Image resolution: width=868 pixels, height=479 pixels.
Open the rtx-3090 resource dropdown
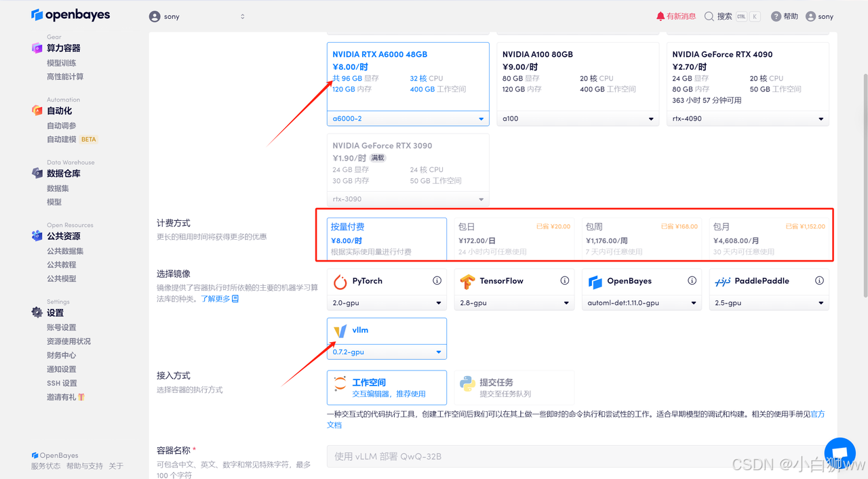tap(408, 199)
